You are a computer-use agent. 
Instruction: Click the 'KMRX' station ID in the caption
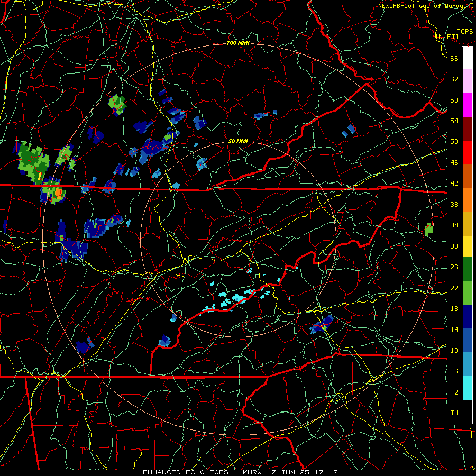253,472
